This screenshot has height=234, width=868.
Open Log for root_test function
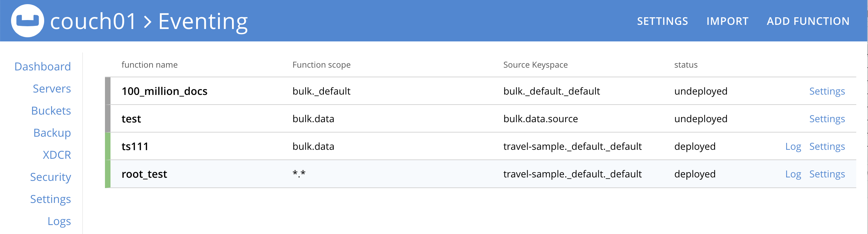click(793, 174)
